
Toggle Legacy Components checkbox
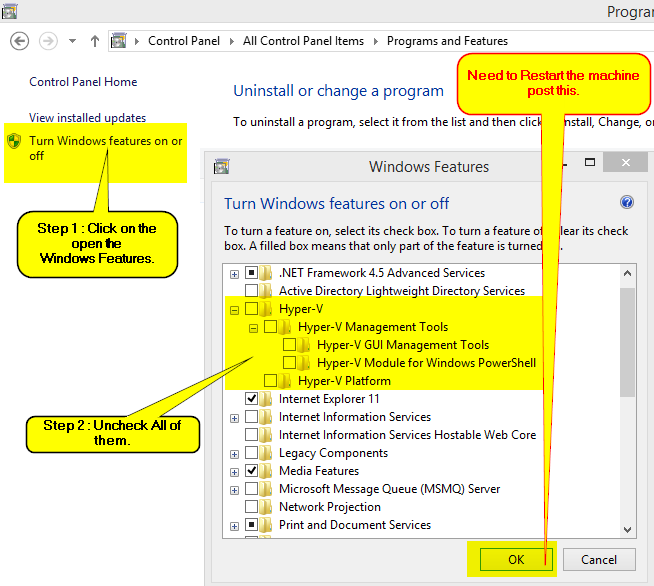(x=251, y=452)
